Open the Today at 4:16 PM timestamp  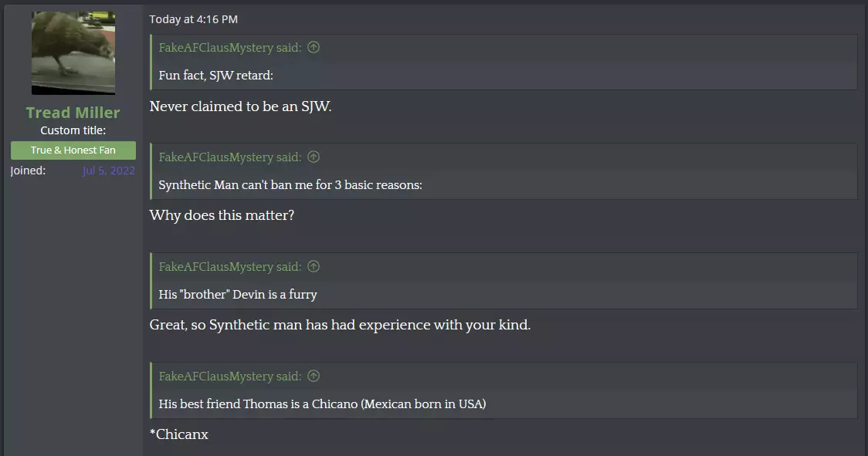tap(193, 19)
